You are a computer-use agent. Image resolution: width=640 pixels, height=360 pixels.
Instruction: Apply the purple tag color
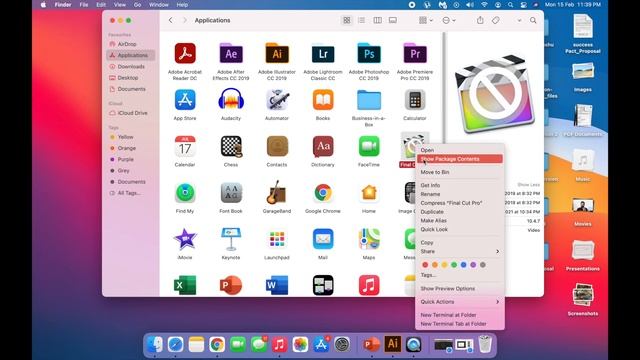point(473,265)
